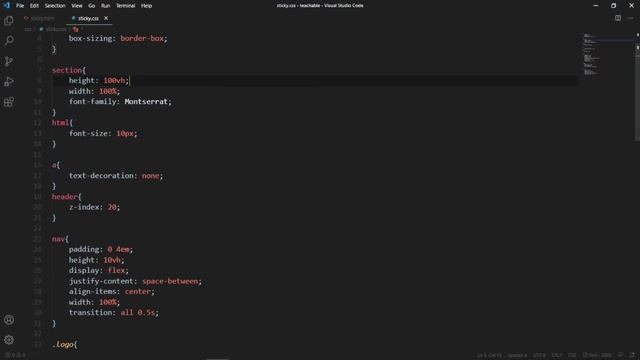Click the 'z-index: 20;' line
The image size is (640, 360).
94,207
